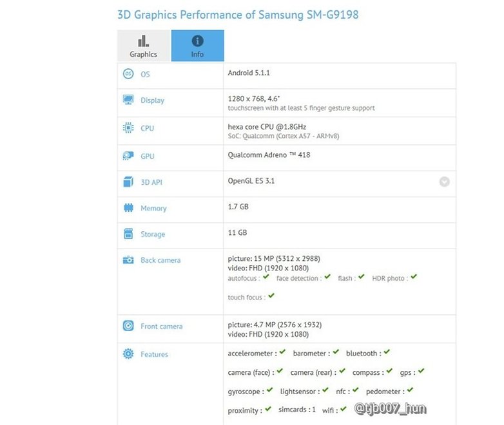The image size is (504, 425).
Task: Click the lightsensor check mark
Action: point(325,390)
